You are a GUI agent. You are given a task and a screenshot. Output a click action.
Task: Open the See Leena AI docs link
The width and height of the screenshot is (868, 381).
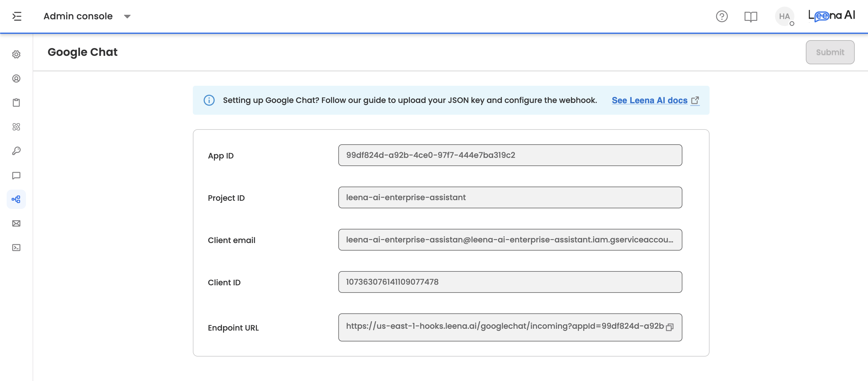point(649,101)
